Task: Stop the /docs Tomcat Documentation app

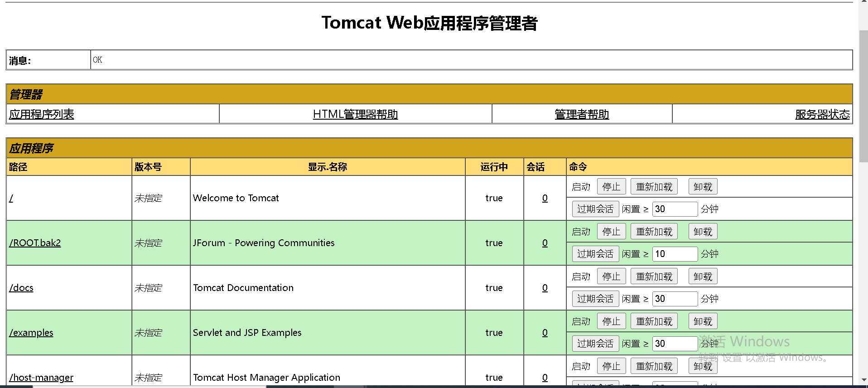Action: coord(612,276)
